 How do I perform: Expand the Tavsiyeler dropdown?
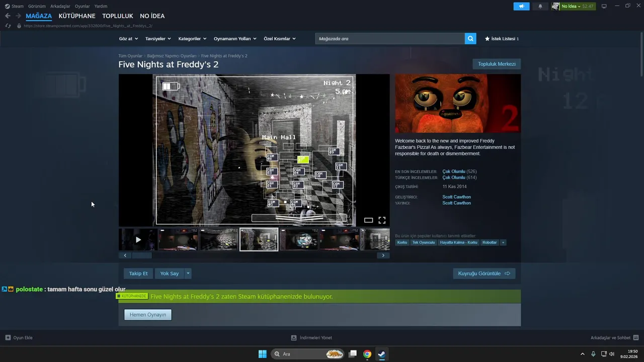158,39
